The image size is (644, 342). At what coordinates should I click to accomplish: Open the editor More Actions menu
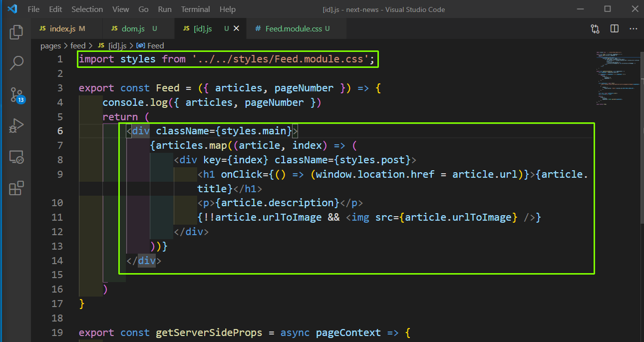point(633,29)
